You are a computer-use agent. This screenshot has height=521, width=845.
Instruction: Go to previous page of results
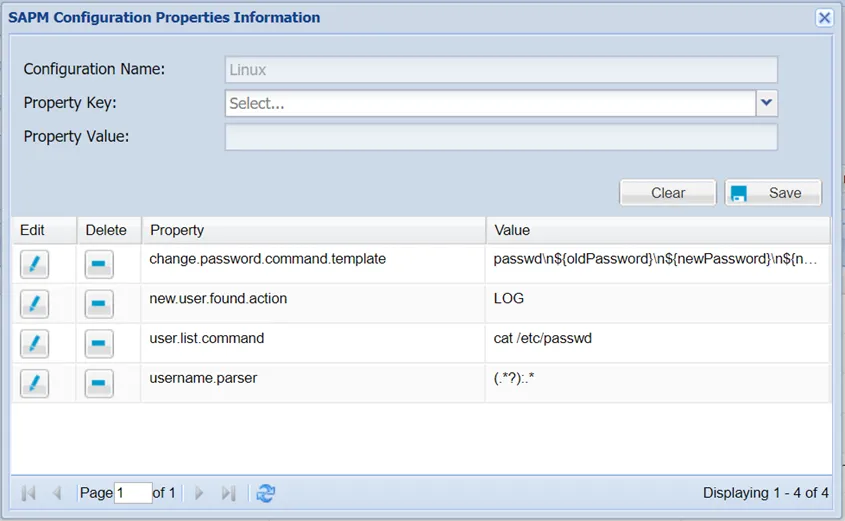[x=57, y=492]
